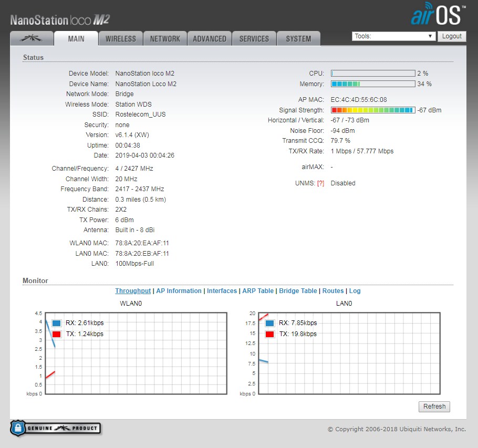Go to the SERVICES tab

tap(254, 38)
